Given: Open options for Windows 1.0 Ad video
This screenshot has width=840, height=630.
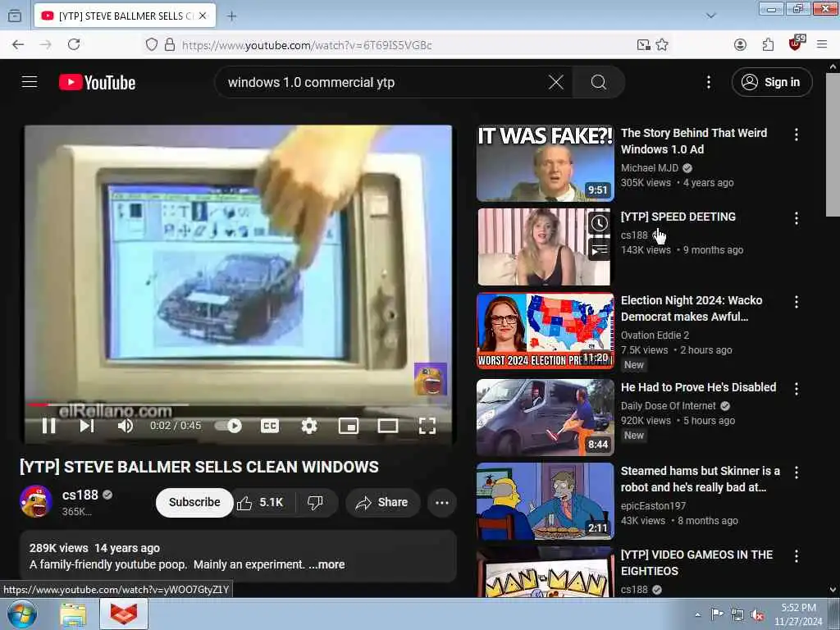Looking at the screenshot, I should (x=796, y=135).
